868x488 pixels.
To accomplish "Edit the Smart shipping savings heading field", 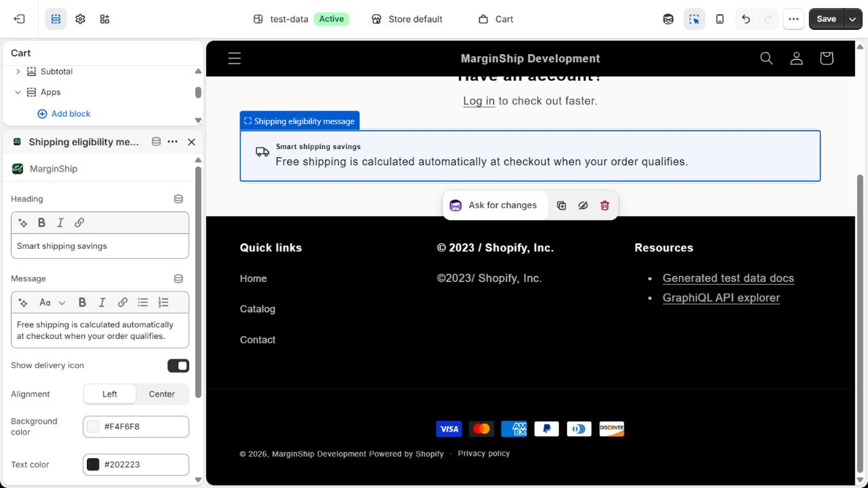I will 100,246.
